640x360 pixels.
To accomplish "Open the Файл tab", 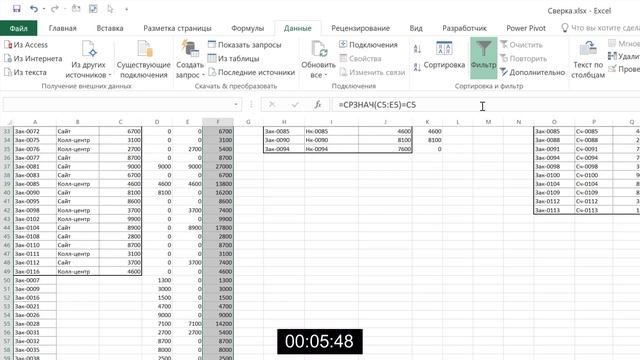I will [x=18, y=28].
